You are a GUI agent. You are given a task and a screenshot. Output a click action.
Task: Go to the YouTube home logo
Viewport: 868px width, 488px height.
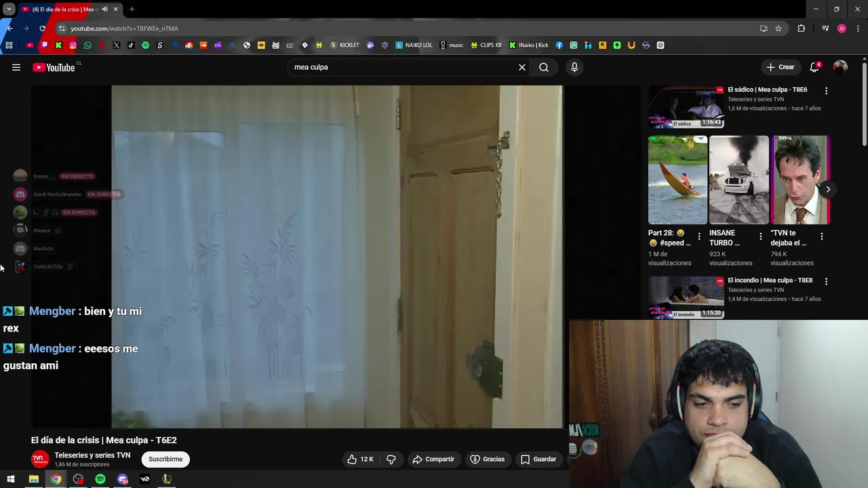click(x=54, y=67)
